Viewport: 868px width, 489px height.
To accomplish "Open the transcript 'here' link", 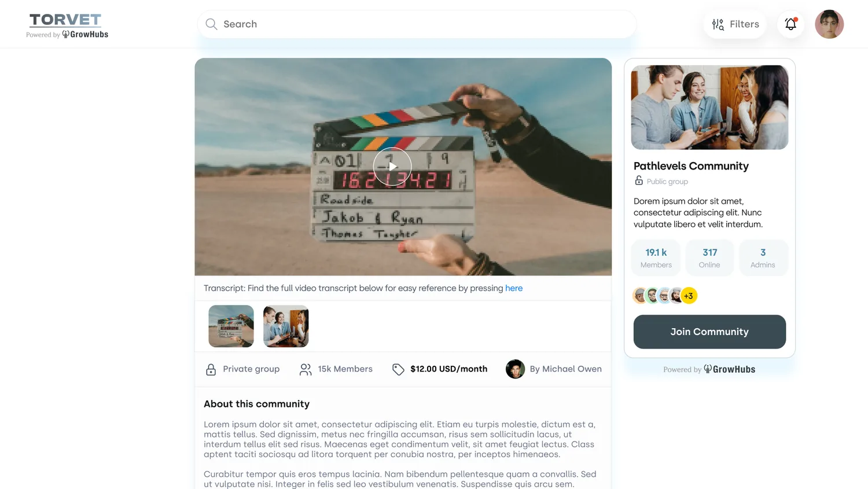I will click(514, 288).
